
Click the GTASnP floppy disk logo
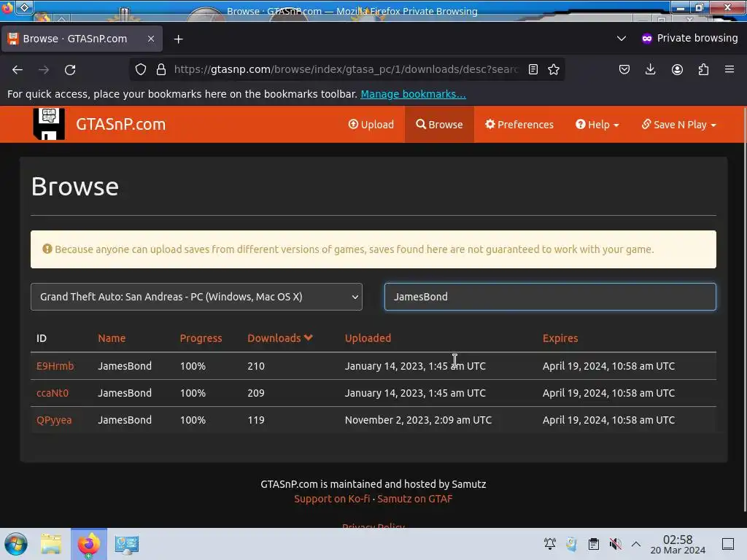click(49, 124)
